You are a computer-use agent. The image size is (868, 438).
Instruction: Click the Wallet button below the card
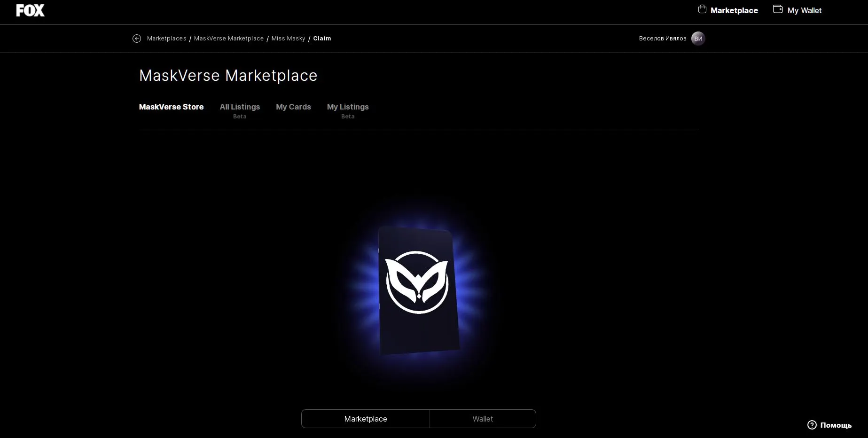pyautogui.click(x=483, y=419)
